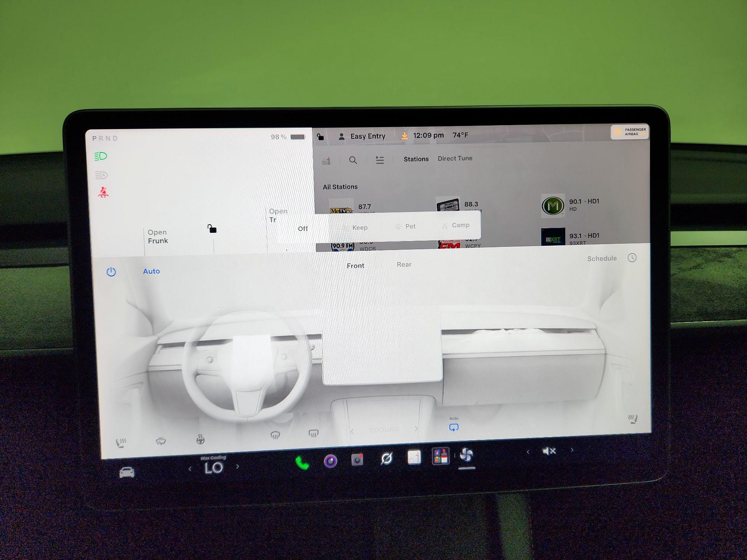Enable the heated steering wheel
This screenshot has height=560, width=747.
coord(200,439)
